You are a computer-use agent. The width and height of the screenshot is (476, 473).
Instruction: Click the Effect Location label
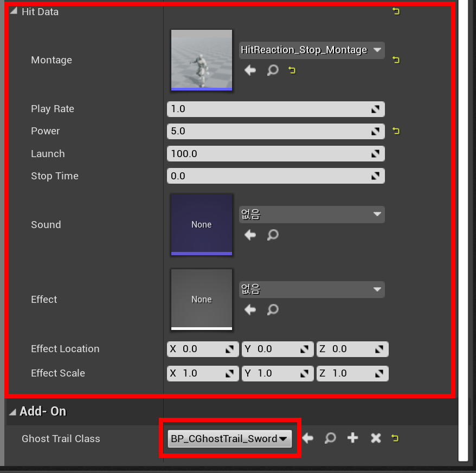[x=65, y=349]
